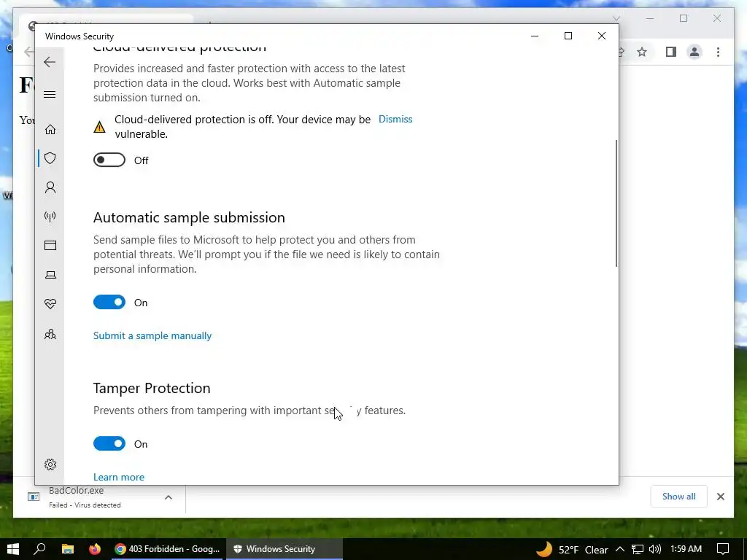The height and width of the screenshot is (560, 747).
Task: Minimize the Windows Security window
Action: click(535, 36)
